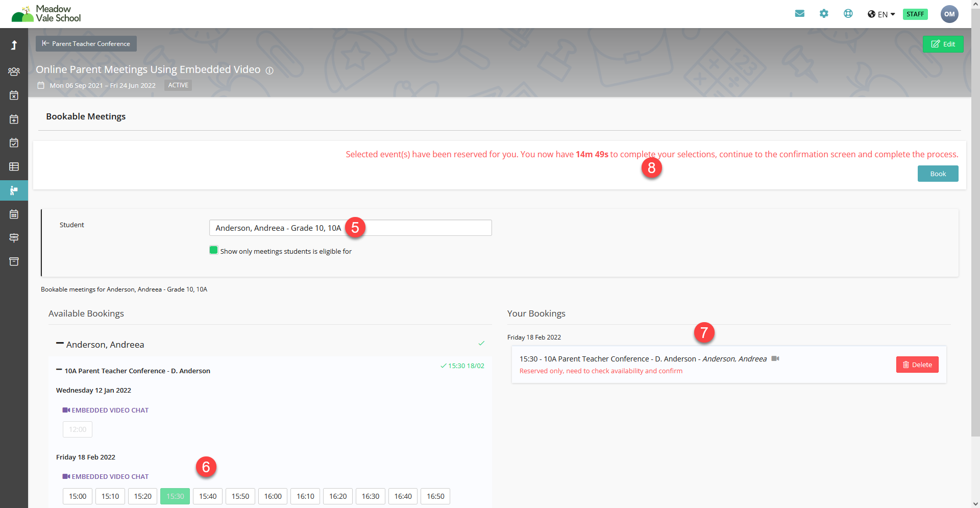Viewport: 980px width, 508px height.
Task: Click the calendar with plus sidebar icon
Action: pos(14,119)
